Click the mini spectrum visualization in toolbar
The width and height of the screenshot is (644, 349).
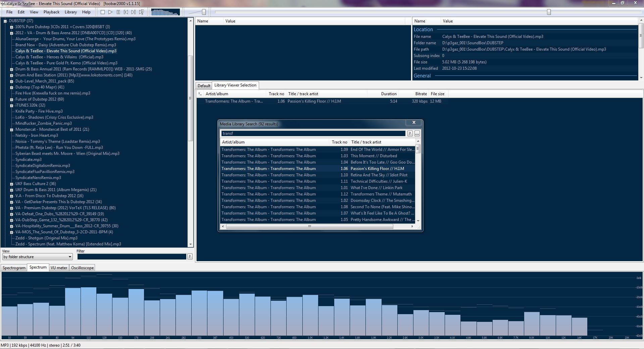pos(165,12)
